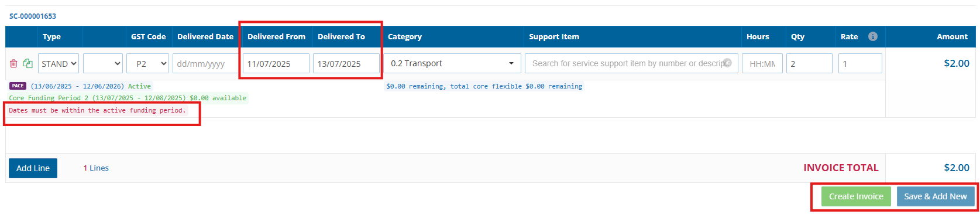Click the Rate input field
This screenshot has width=980, height=214.
point(860,63)
